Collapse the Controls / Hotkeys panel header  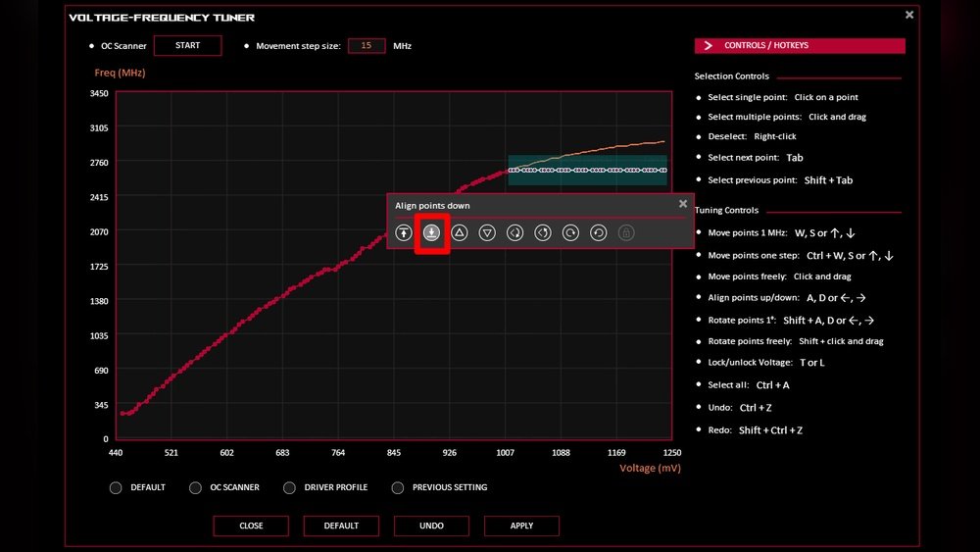coord(800,46)
